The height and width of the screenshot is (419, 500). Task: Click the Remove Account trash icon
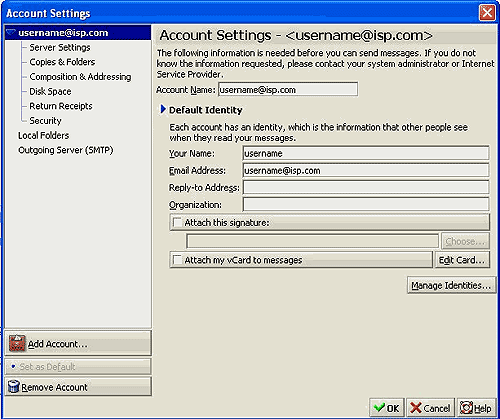[x=14, y=387]
